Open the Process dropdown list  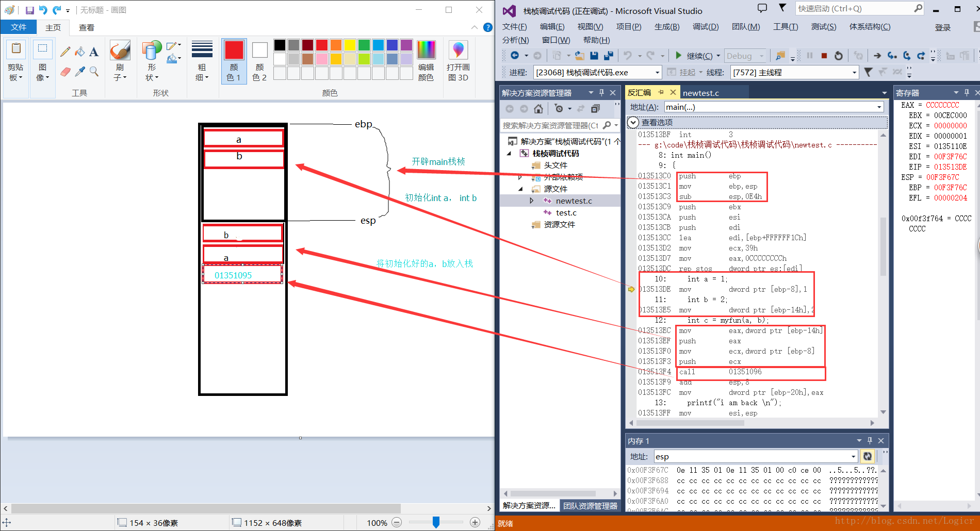click(x=657, y=73)
